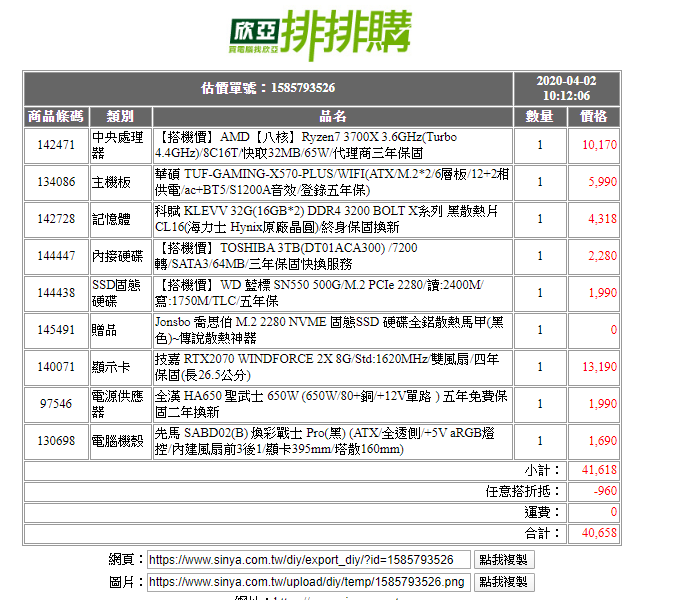Screen dimensions: 678x600
Task: Click barcode 142728 cell
Action: click(x=56, y=219)
